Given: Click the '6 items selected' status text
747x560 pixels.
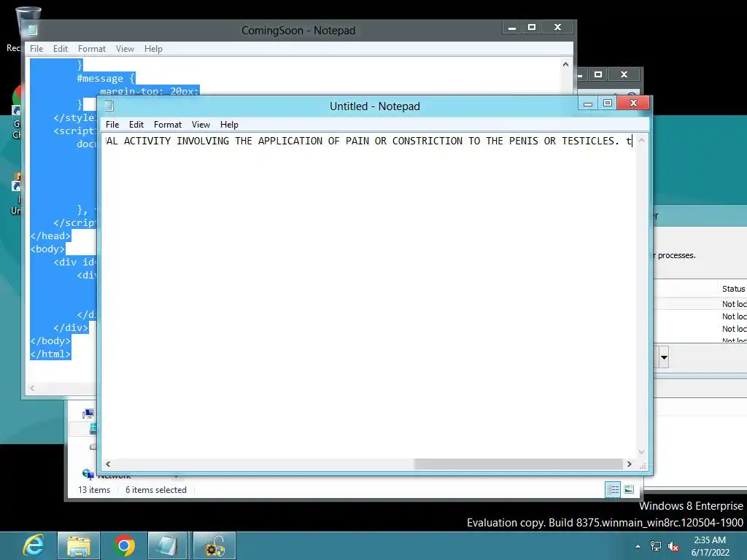Looking at the screenshot, I should (x=156, y=489).
